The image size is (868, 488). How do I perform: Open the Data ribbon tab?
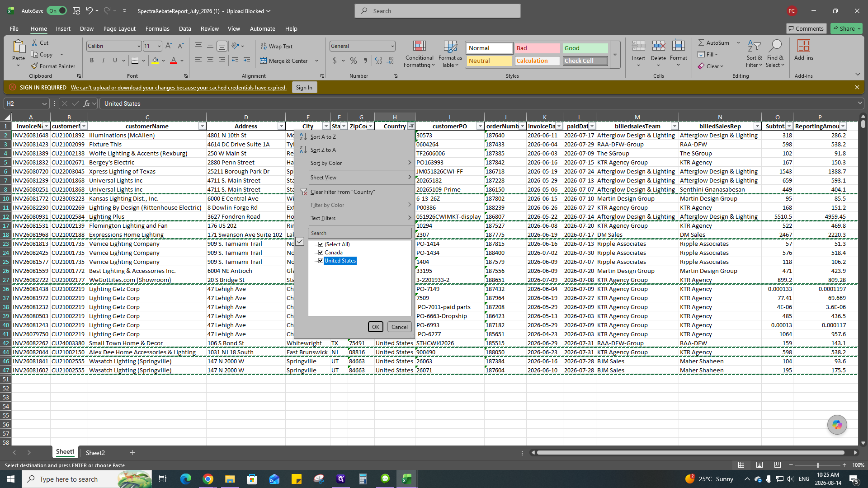coord(185,28)
